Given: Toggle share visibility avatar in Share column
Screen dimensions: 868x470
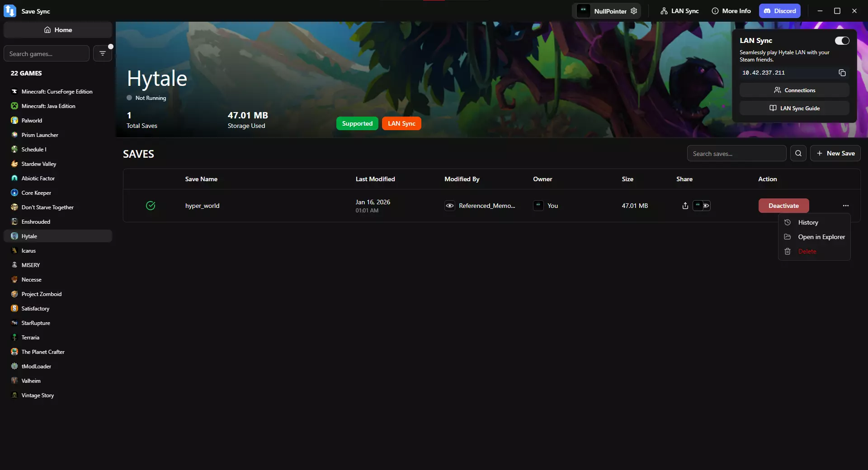Looking at the screenshot, I should pyautogui.click(x=701, y=206).
